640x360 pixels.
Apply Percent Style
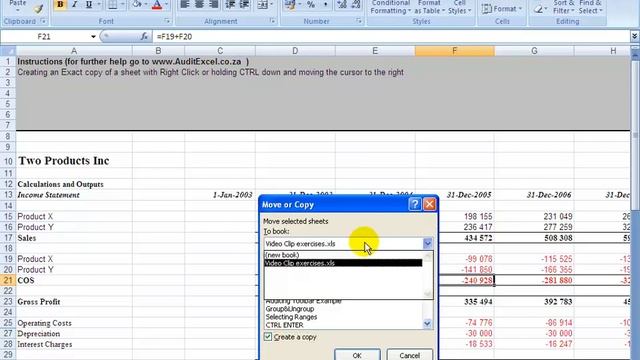311,5
